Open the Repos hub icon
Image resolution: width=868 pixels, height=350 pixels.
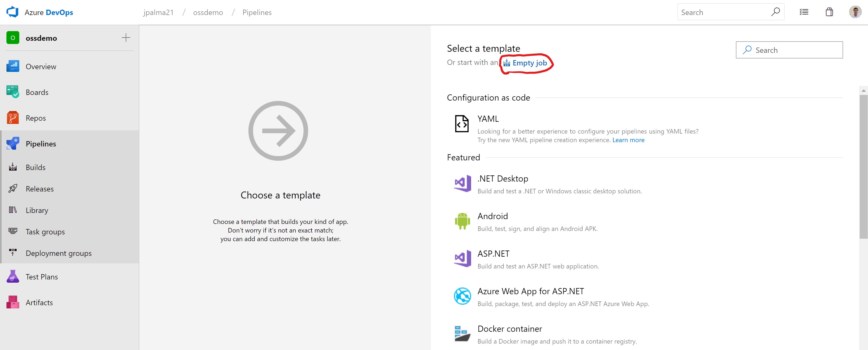point(13,118)
